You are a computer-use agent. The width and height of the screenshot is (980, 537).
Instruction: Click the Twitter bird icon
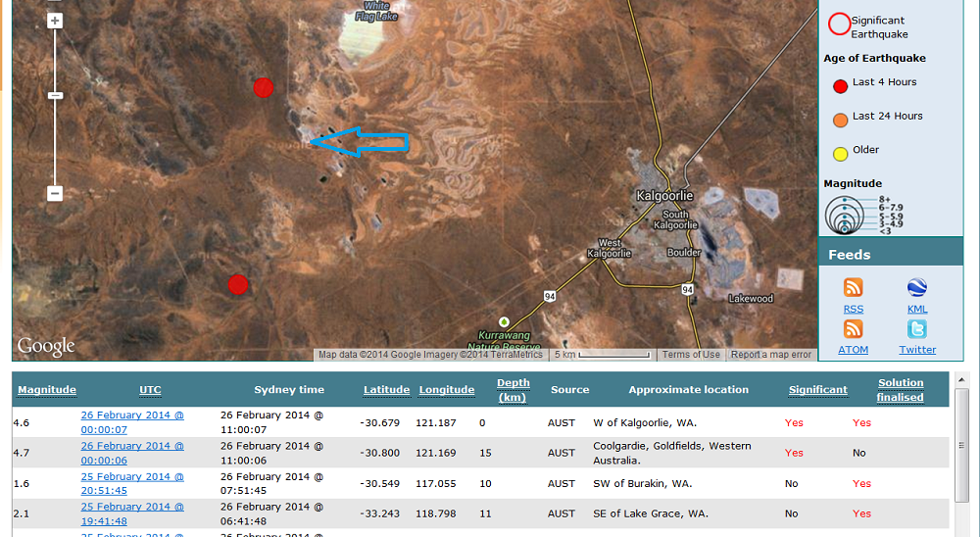(x=917, y=329)
